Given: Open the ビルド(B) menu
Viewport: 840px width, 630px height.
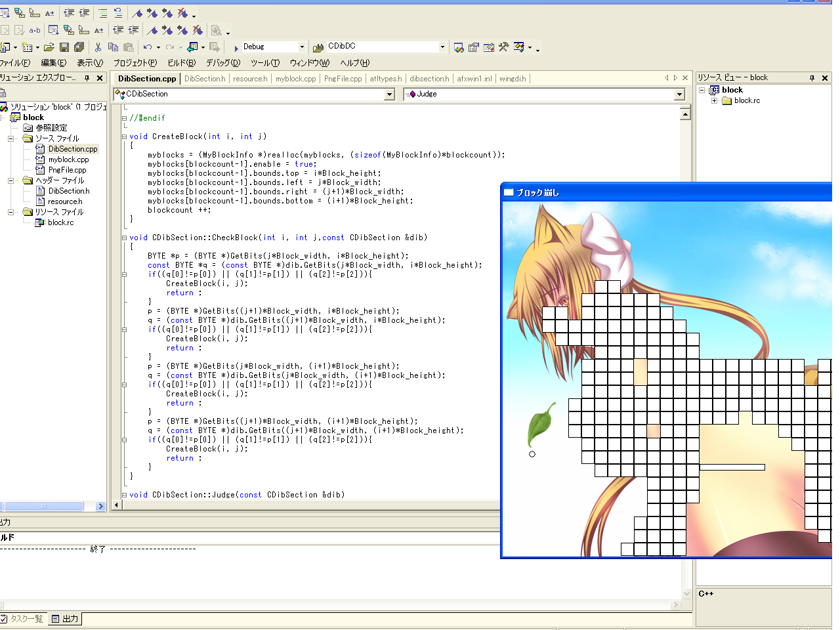Looking at the screenshot, I should pos(182,63).
